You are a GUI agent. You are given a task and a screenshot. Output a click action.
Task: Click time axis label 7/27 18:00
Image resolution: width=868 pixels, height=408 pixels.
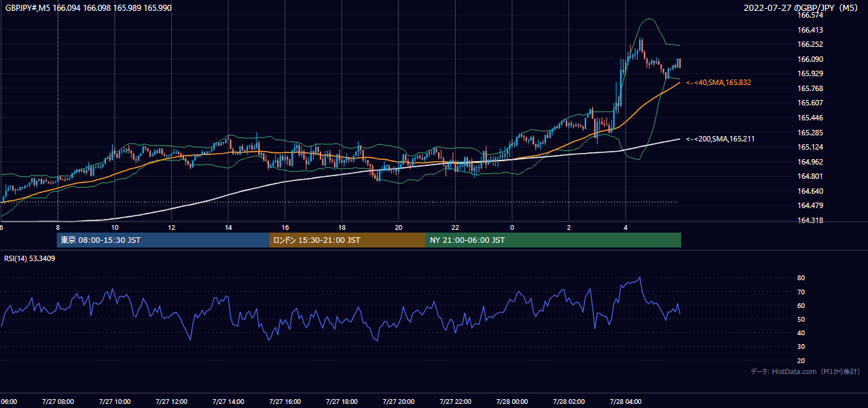(x=342, y=402)
